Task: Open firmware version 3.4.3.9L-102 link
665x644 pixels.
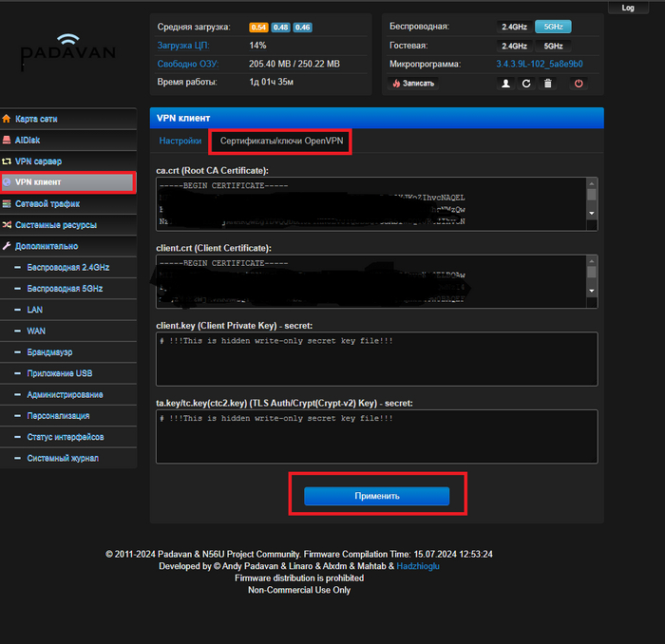Action: (x=539, y=65)
